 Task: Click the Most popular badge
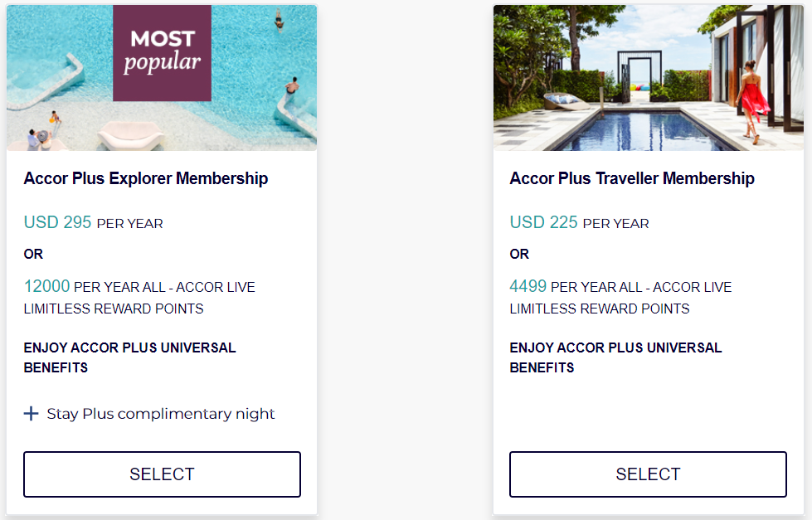162,53
